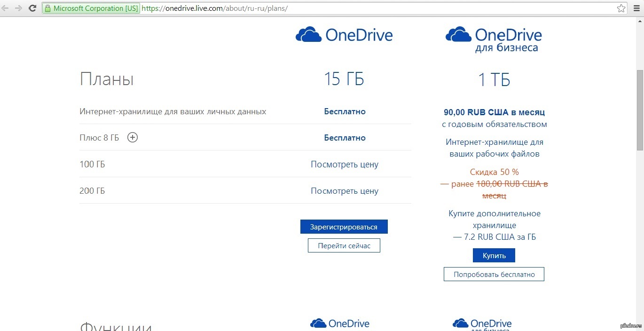The height and width of the screenshot is (331, 644).
Task: Reload the OneDrive plans page
Action: coord(32,8)
